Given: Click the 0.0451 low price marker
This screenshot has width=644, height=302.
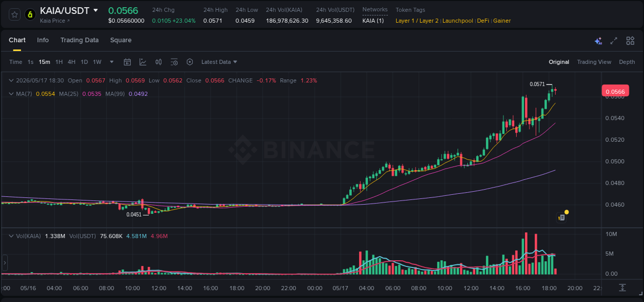Looking at the screenshot, I should click(x=133, y=215).
